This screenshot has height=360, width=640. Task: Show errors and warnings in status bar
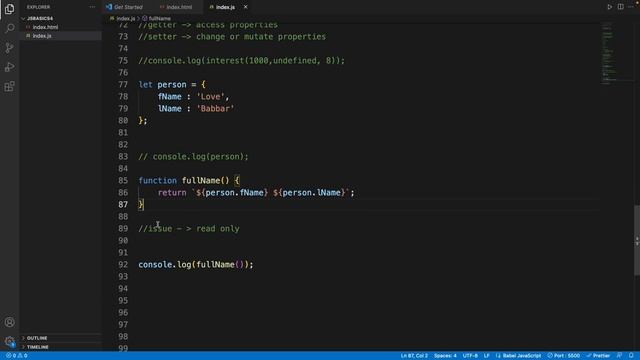click(x=16, y=356)
